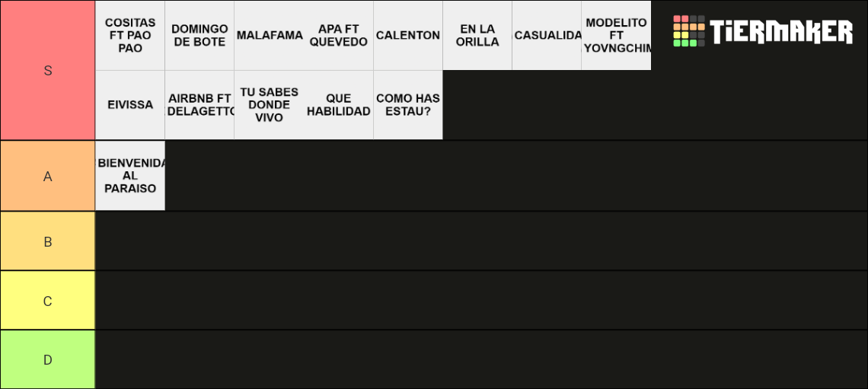Click the red S tier label
The width and height of the screenshot is (868, 389).
click(x=48, y=70)
